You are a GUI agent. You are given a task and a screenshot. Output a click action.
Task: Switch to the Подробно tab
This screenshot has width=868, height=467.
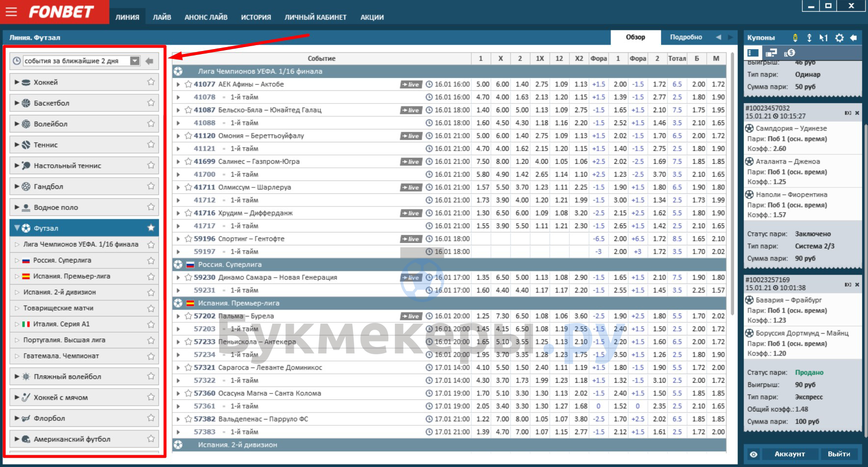(686, 37)
